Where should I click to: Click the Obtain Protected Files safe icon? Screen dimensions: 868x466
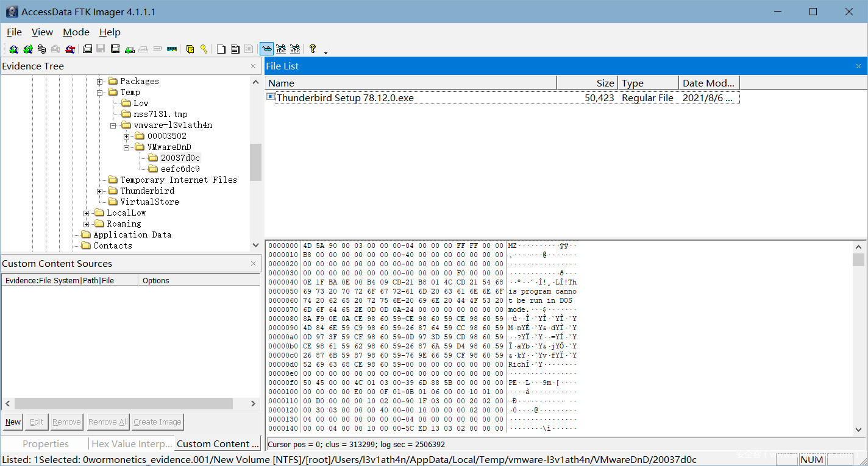point(190,49)
